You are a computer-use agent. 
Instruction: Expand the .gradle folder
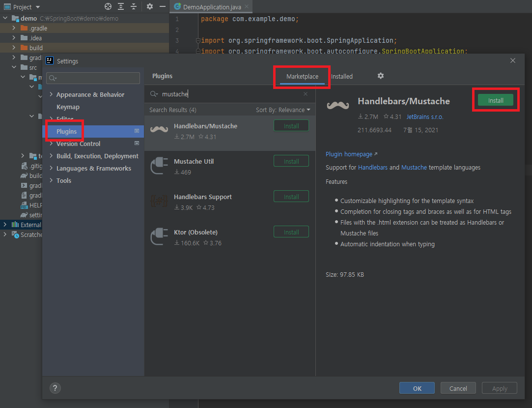click(x=14, y=28)
